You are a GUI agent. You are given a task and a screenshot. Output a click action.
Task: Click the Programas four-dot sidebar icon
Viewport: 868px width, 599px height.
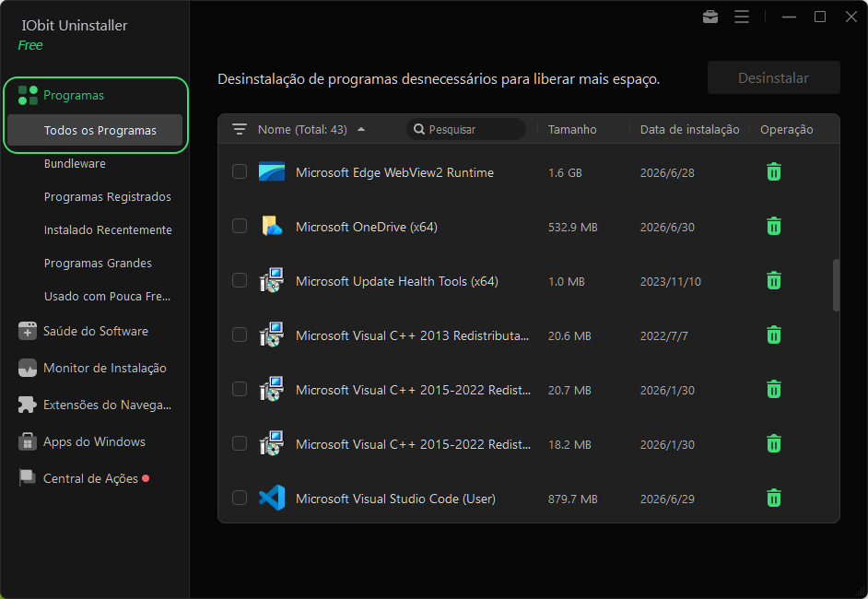pyautogui.click(x=28, y=95)
